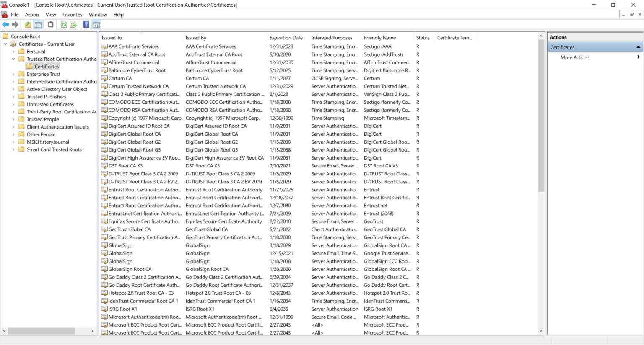Select the DigiCert Global Root G2 certificate icon
The image size is (644, 345).
(x=104, y=142)
